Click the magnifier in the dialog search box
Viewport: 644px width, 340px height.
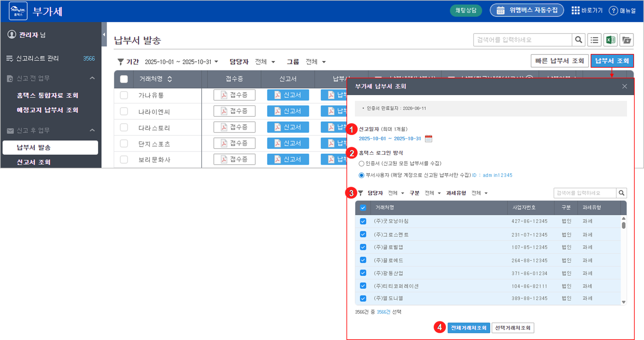click(621, 193)
